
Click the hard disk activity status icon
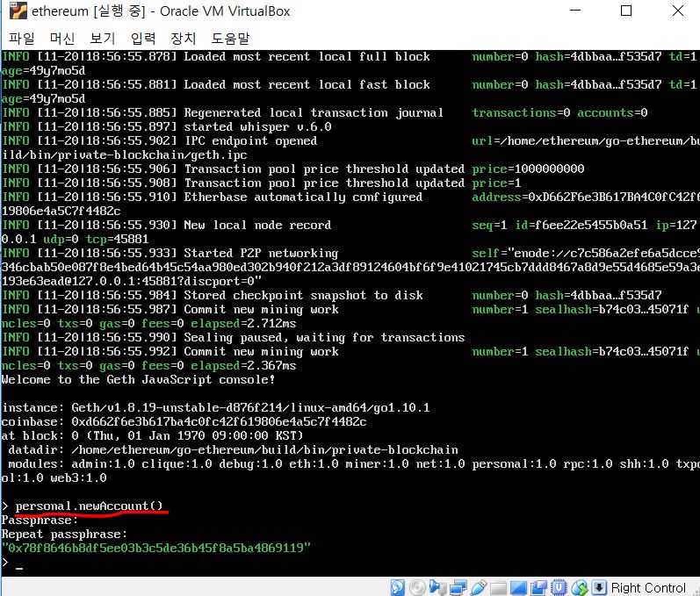(398, 587)
